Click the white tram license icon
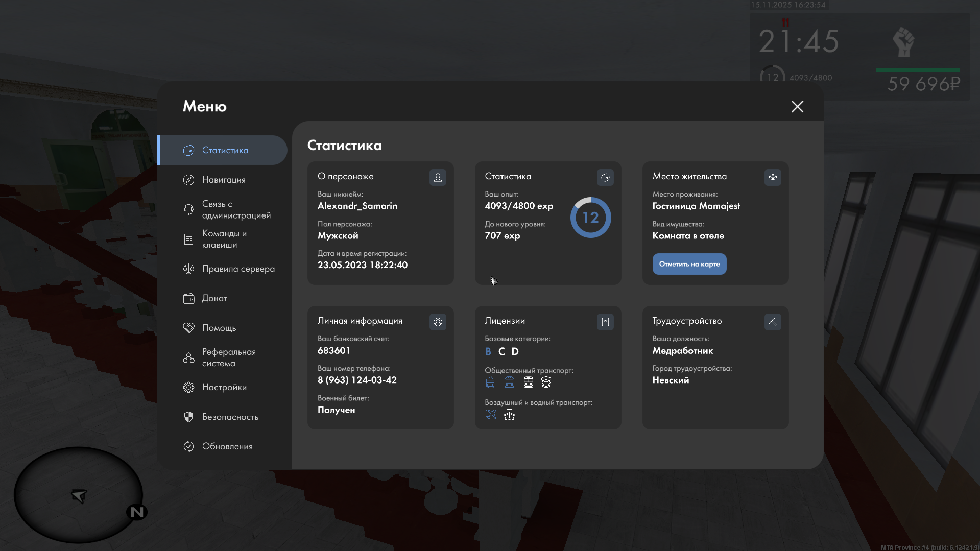This screenshot has width=980, height=551. pos(528,382)
